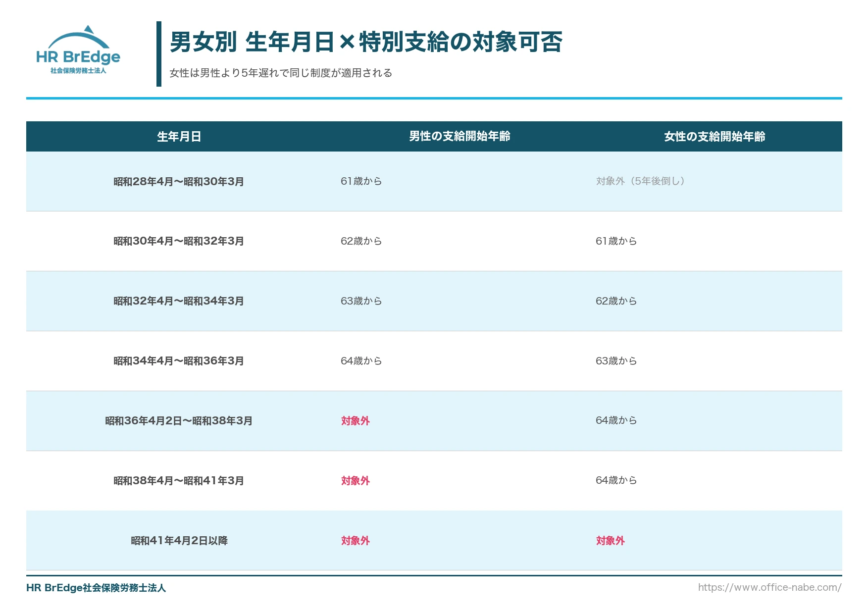Select cell 昭和34年4月〜昭和36年3月
Viewport: 868px width, 614px height.
pos(179,361)
